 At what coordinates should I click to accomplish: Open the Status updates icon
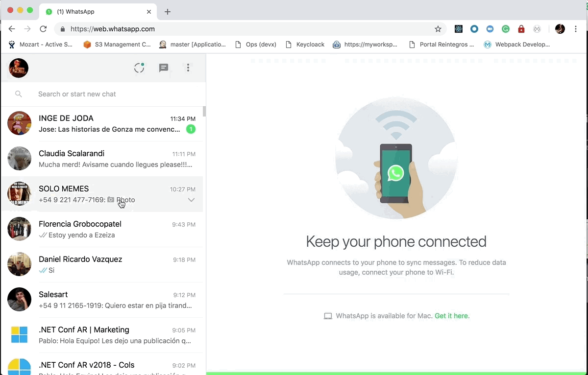(139, 68)
